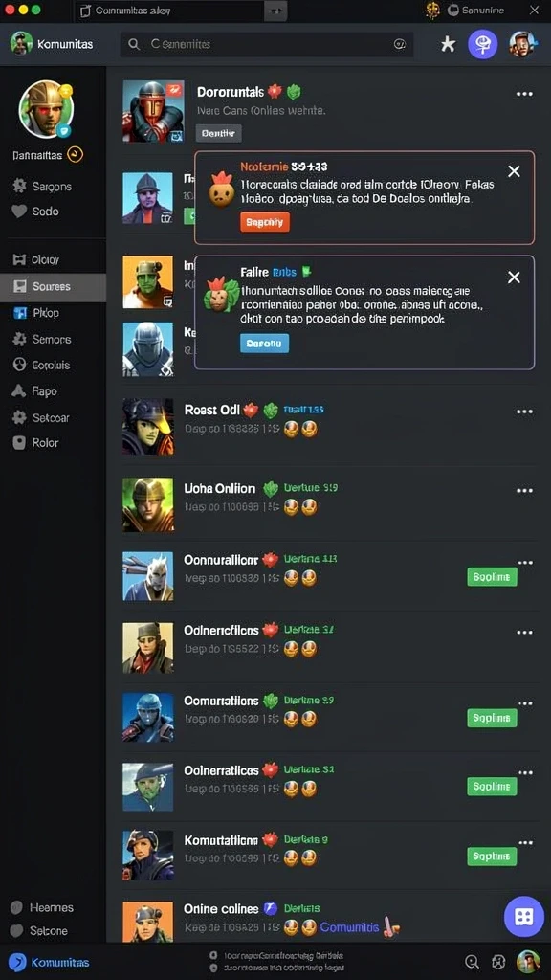
Task: Open the Sargons gear icon in the sidebar
Action: (x=19, y=186)
